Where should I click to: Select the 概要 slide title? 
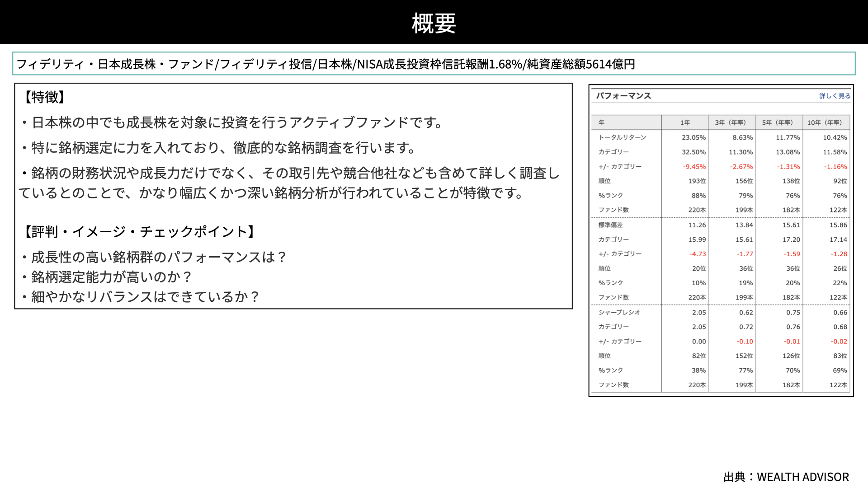pyautogui.click(x=434, y=23)
